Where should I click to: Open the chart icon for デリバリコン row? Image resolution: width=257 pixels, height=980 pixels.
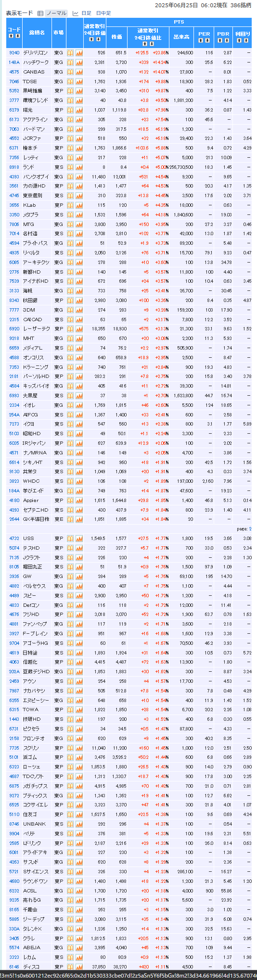(x=79, y=53)
